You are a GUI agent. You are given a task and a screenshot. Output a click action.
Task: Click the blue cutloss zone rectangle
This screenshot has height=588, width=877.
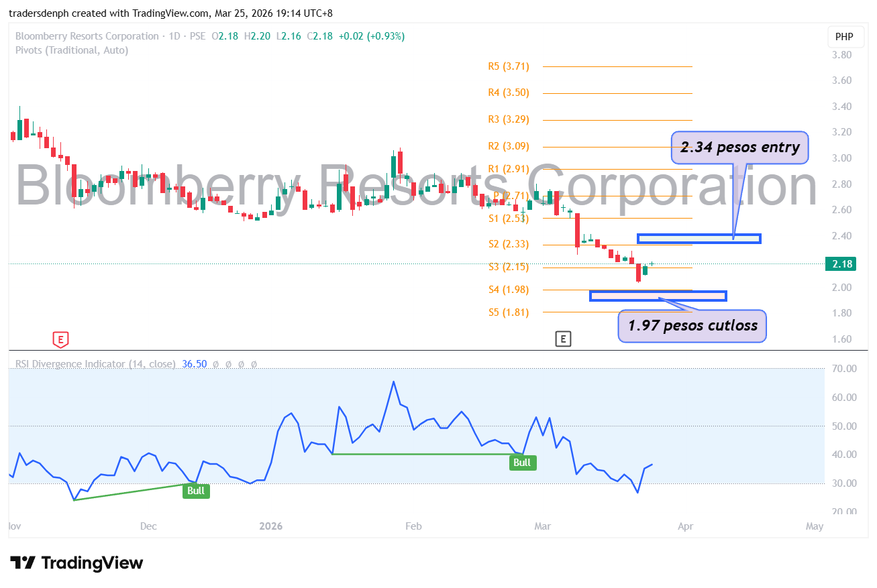tap(658, 296)
